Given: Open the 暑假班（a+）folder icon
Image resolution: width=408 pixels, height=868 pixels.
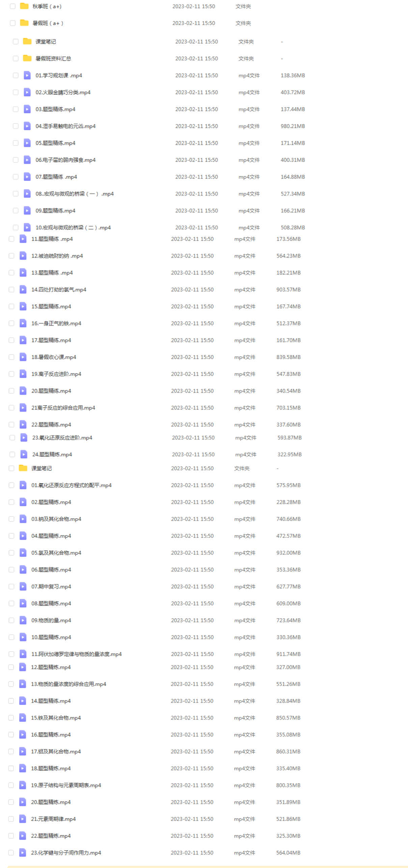Looking at the screenshot, I should [x=24, y=23].
